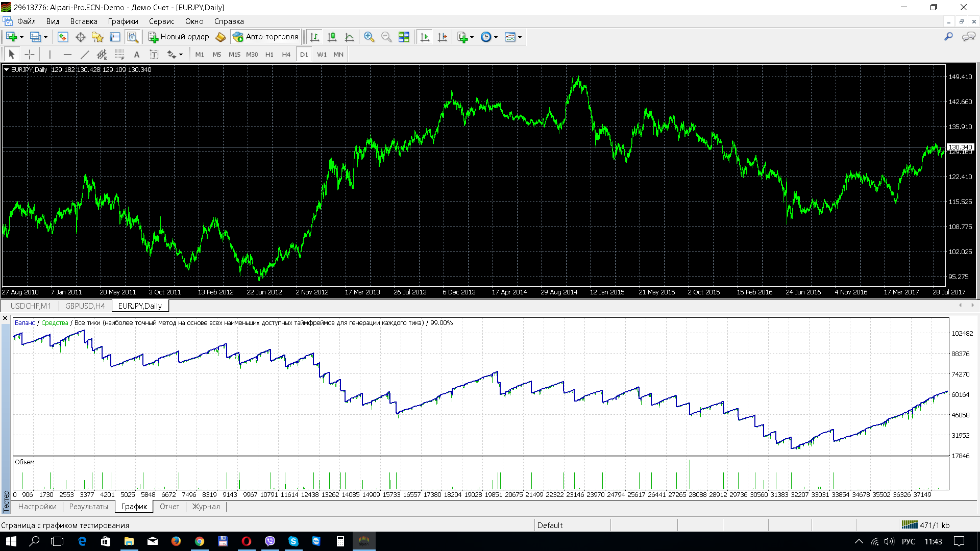This screenshot has height=551, width=980.
Task: Open tester Журнал tab
Action: pyautogui.click(x=206, y=507)
